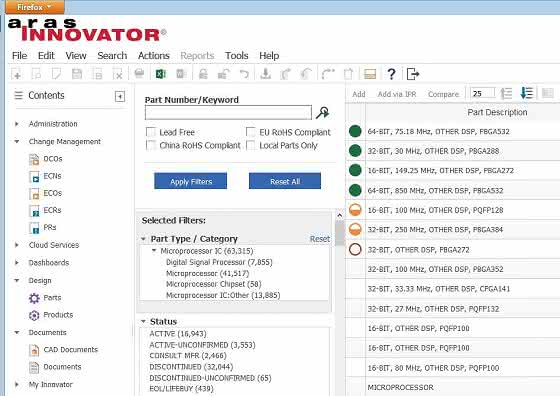The image size is (560, 396).
Task: Click the Reset All button
Action: (285, 181)
